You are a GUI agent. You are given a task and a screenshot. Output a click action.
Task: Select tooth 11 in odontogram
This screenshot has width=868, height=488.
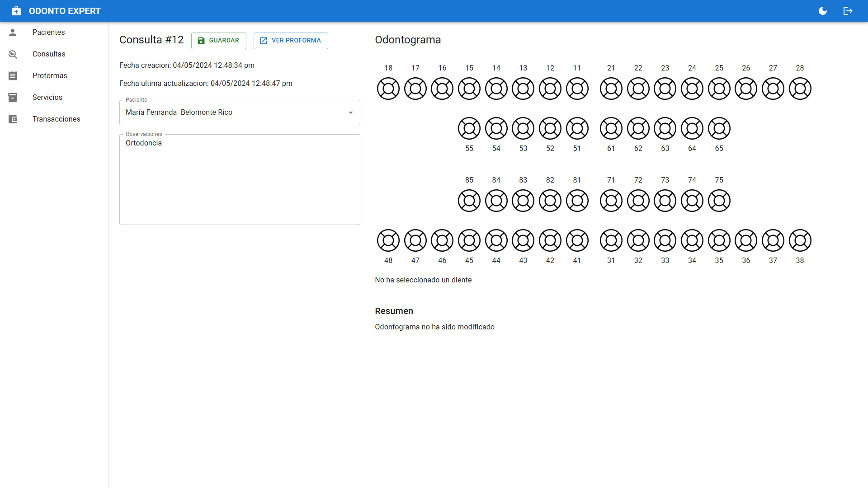pos(577,89)
